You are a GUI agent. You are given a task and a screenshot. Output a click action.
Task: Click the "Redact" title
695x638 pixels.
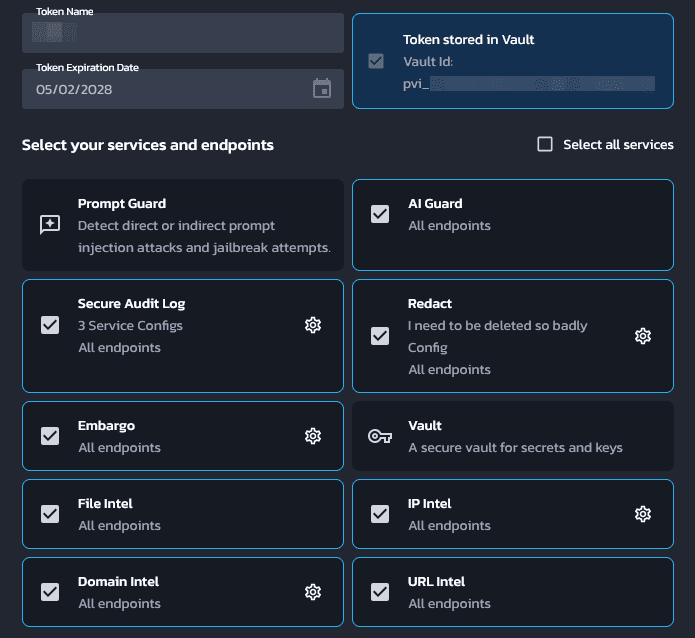tap(429, 304)
